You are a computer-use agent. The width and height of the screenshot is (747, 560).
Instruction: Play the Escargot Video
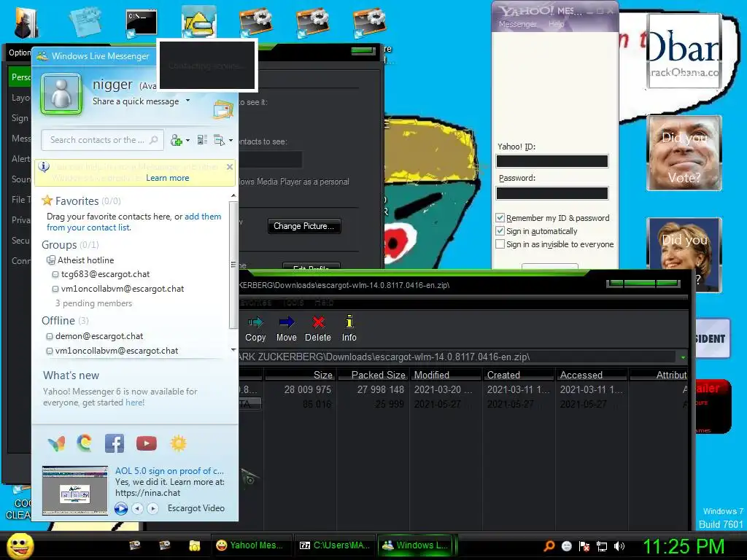coord(121,508)
